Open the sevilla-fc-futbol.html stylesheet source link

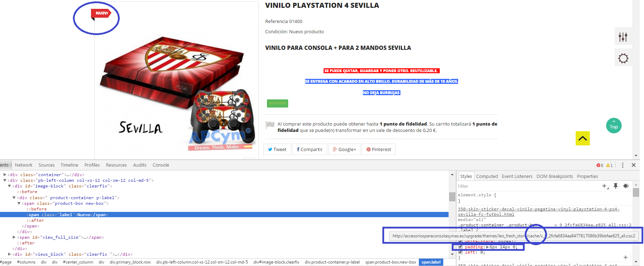tap(538, 212)
